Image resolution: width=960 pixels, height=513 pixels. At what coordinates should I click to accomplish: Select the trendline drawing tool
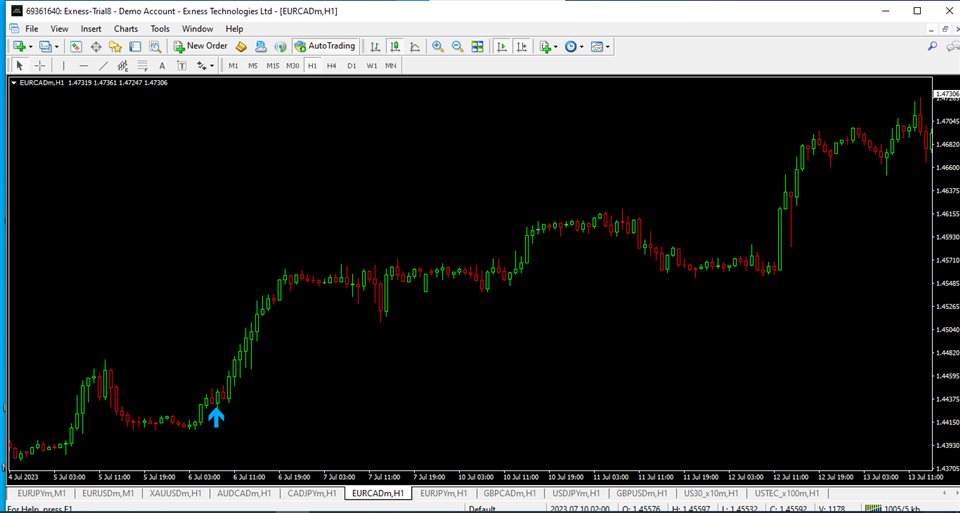[x=103, y=66]
